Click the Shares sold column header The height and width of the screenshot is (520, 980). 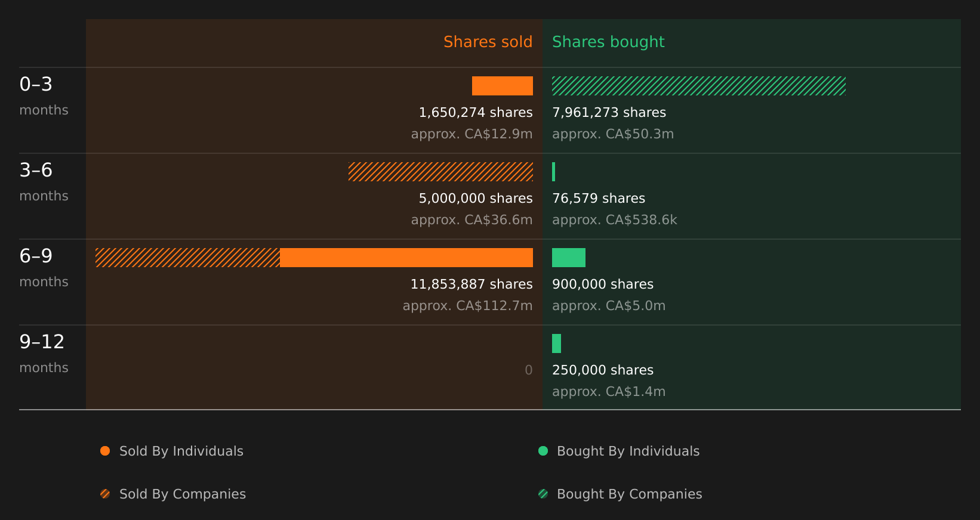488,42
